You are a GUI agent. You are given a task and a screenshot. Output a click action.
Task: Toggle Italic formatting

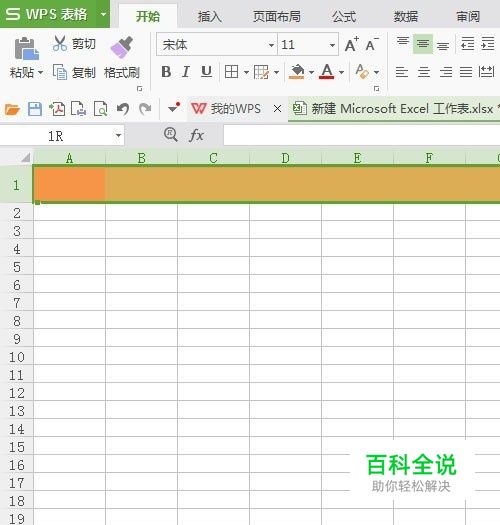click(x=186, y=72)
